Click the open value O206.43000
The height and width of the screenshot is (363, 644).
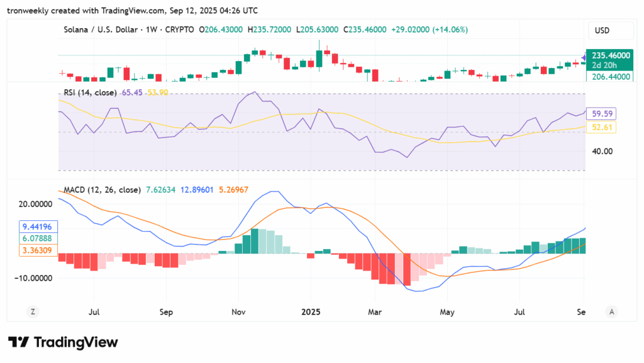click(221, 30)
